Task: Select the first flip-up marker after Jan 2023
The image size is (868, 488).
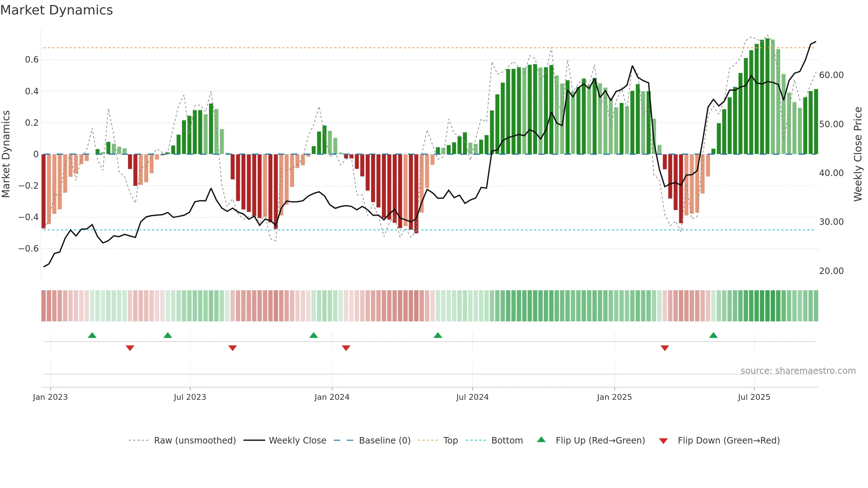Action: [92, 335]
